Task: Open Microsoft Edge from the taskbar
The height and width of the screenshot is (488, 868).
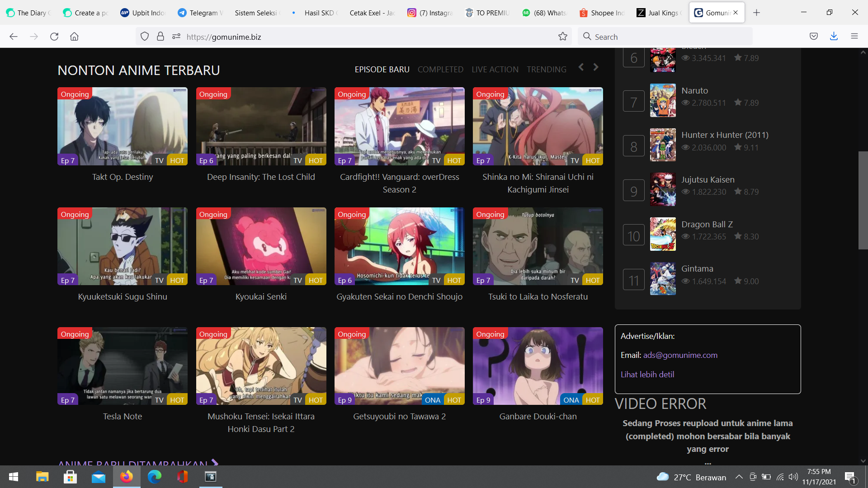Action: coord(155,477)
